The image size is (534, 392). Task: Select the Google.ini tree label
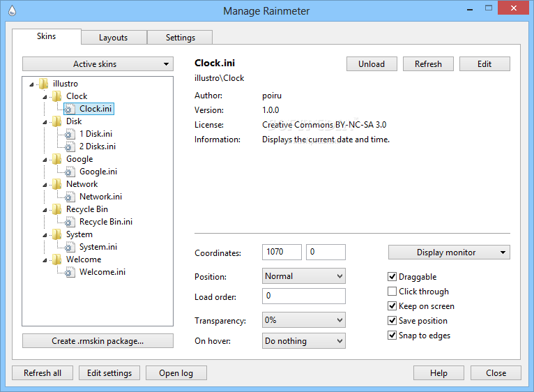[x=98, y=172]
